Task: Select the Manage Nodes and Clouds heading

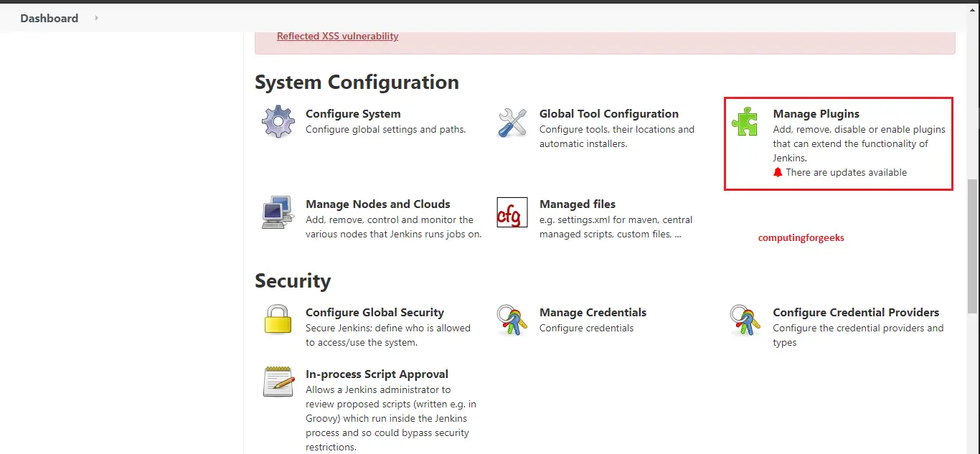Action: click(x=378, y=204)
